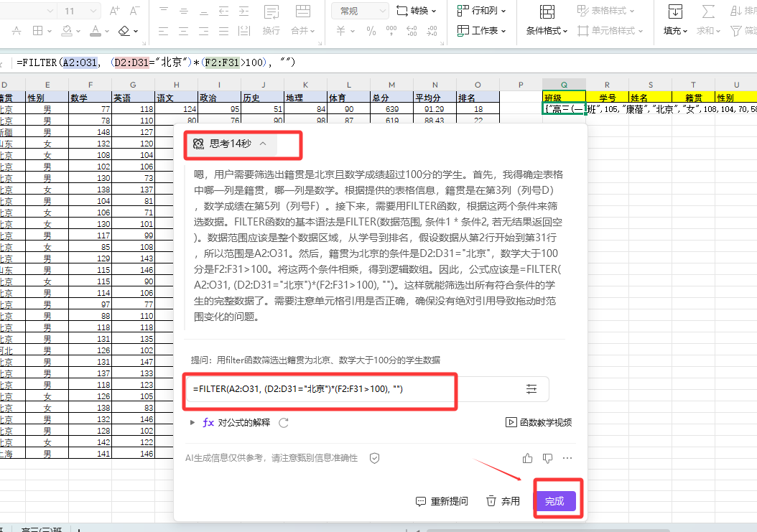
Task: Give a thumbs up to the AI response
Action: [527, 457]
